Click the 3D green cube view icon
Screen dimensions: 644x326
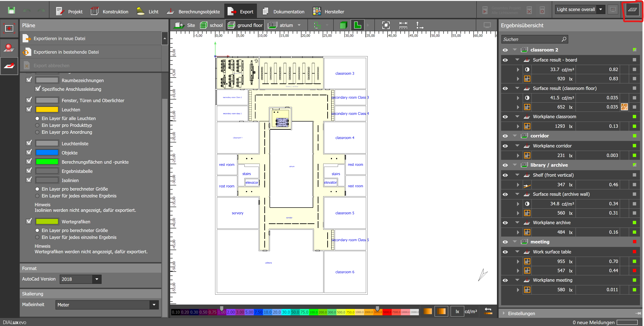coord(343,25)
